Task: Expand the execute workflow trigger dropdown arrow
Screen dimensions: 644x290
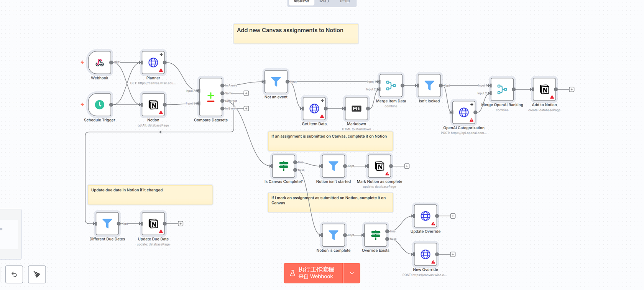Action: pyautogui.click(x=352, y=273)
